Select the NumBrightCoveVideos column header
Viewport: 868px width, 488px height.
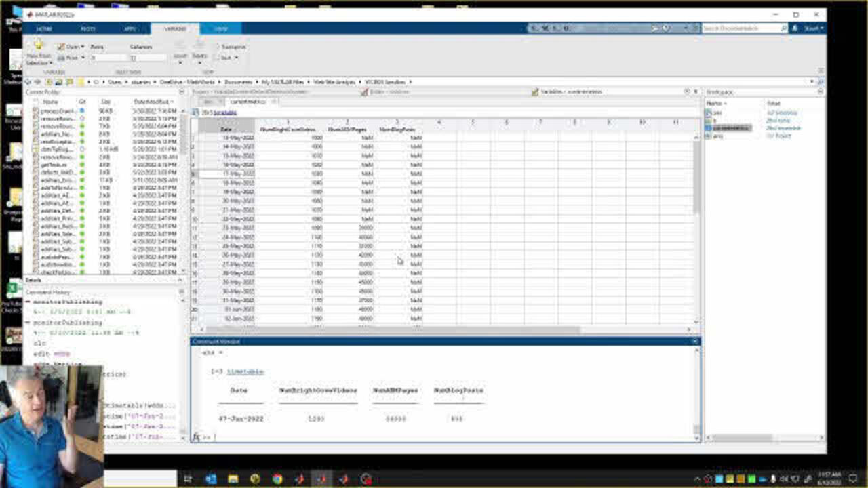point(288,129)
